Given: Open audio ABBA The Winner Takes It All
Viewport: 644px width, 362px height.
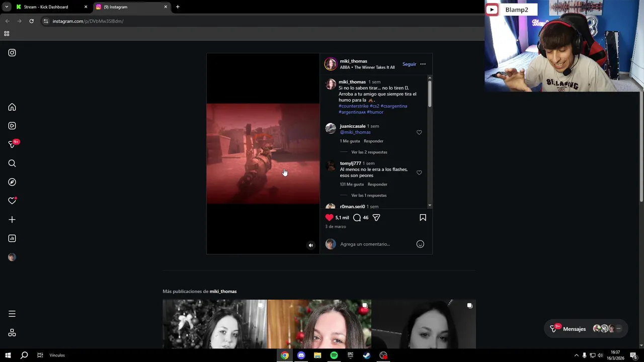Looking at the screenshot, I should [x=367, y=67].
